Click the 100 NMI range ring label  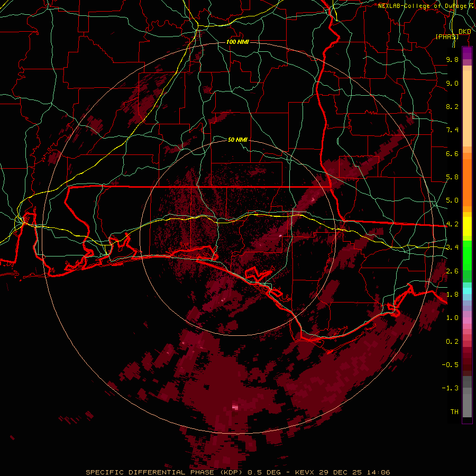point(237,42)
